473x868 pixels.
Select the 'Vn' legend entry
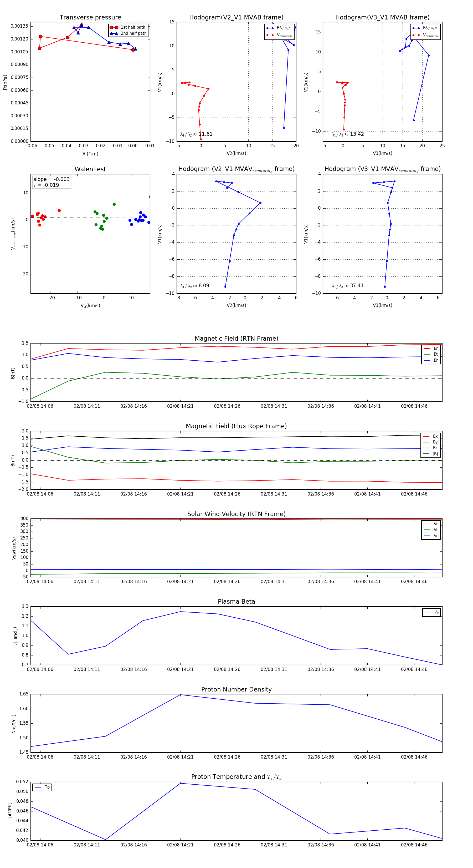tap(431, 536)
